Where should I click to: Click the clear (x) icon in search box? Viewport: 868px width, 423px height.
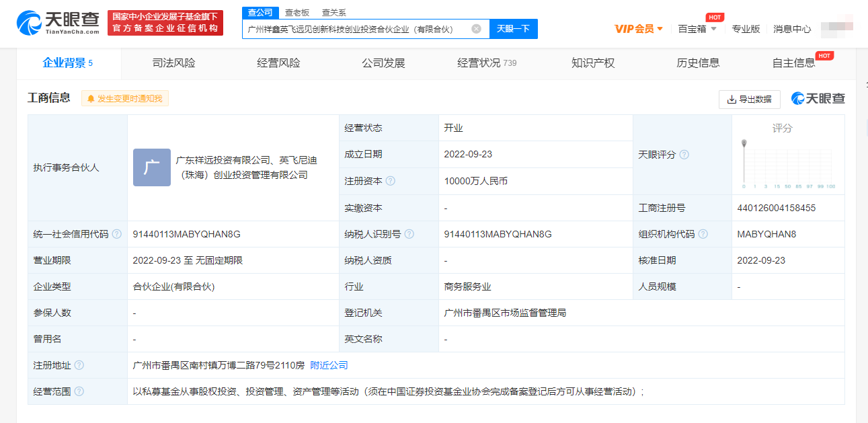476,29
